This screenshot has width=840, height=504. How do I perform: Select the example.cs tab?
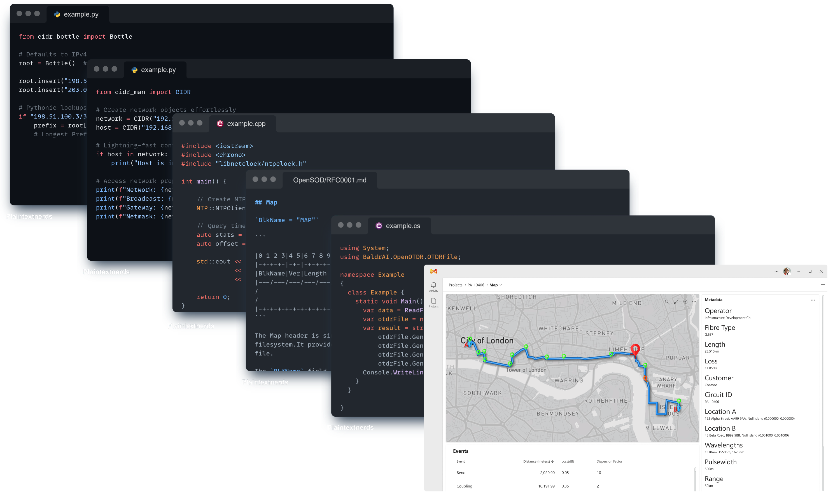click(399, 226)
